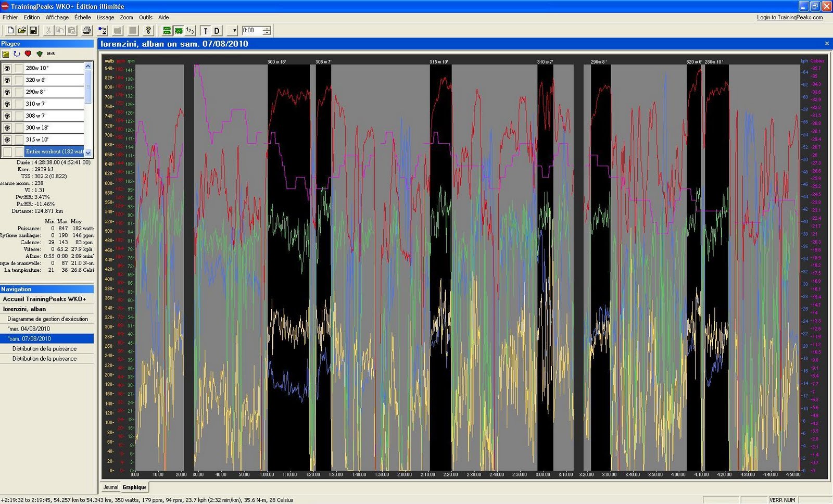Viewport: 833px width, 504px height.
Task: Click the Plages list scrollbar thumb
Action: pos(88,86)
